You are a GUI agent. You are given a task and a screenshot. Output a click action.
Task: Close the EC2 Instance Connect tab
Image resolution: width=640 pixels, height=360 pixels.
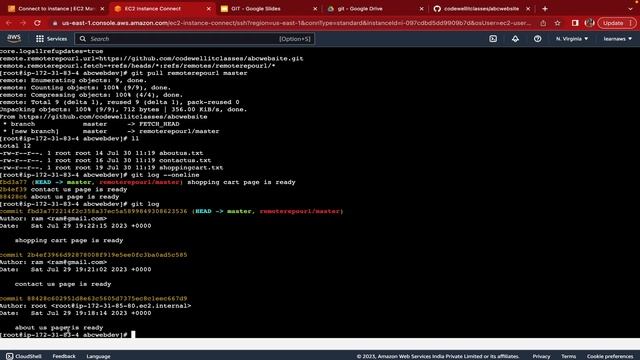coord(209,9)
